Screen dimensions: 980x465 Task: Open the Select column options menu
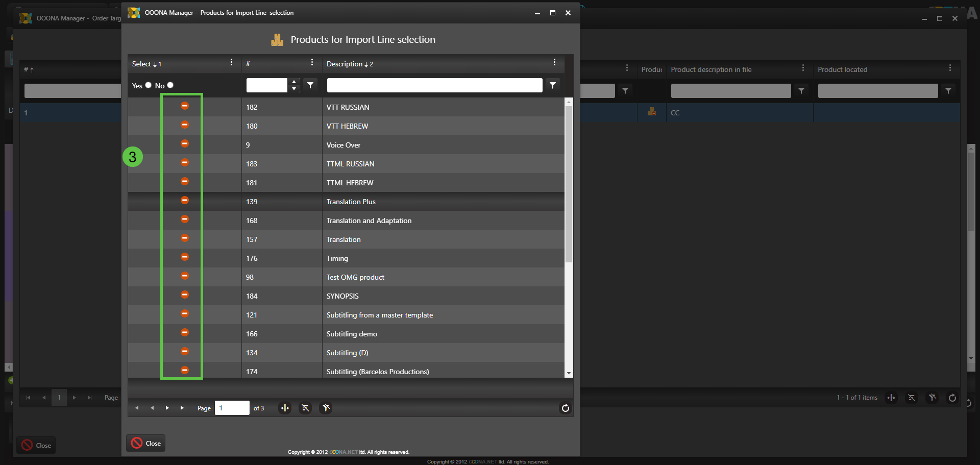click(231, 62)
